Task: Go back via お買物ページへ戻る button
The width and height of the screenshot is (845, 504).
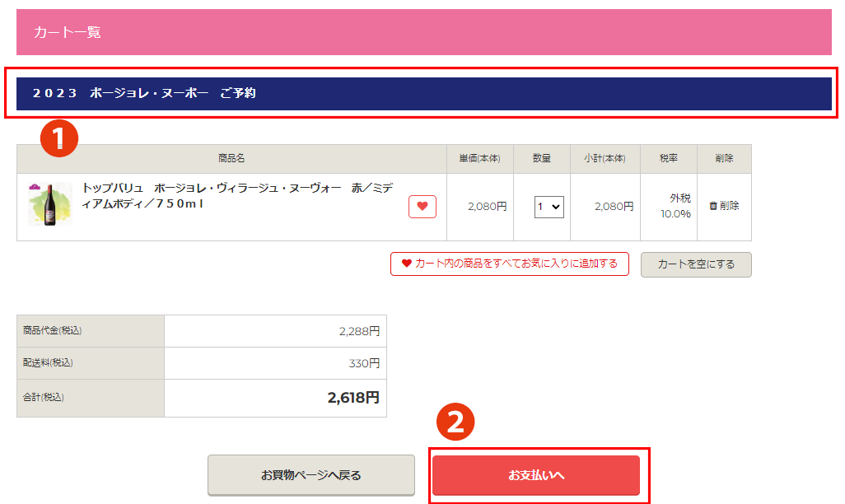Action: 310,475
